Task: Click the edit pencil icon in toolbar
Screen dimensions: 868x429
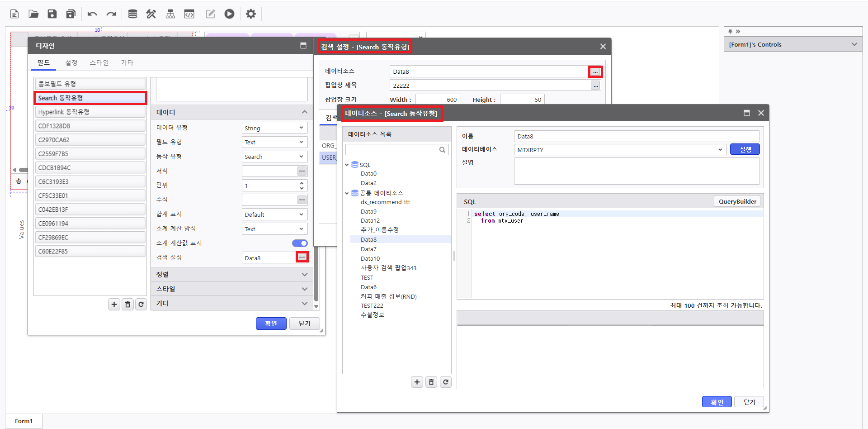Action: 211,14
